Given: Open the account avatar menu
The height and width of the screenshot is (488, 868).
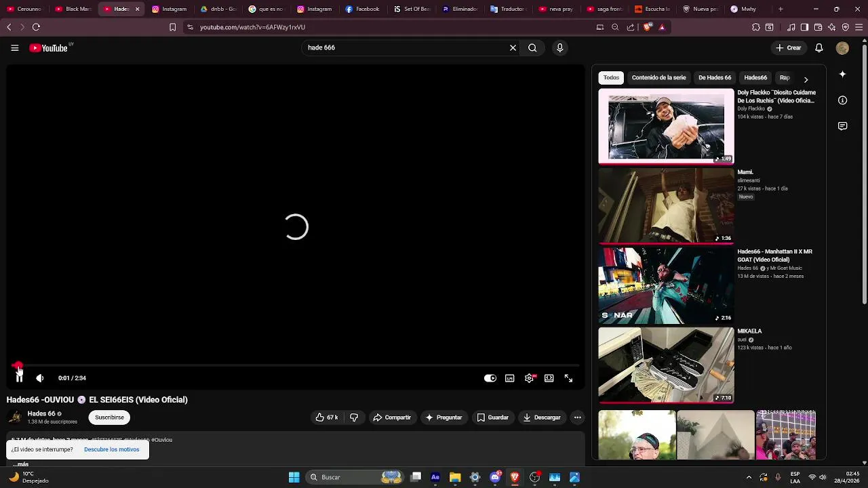Looking at the screenshot, I should (x=842, y=47).
